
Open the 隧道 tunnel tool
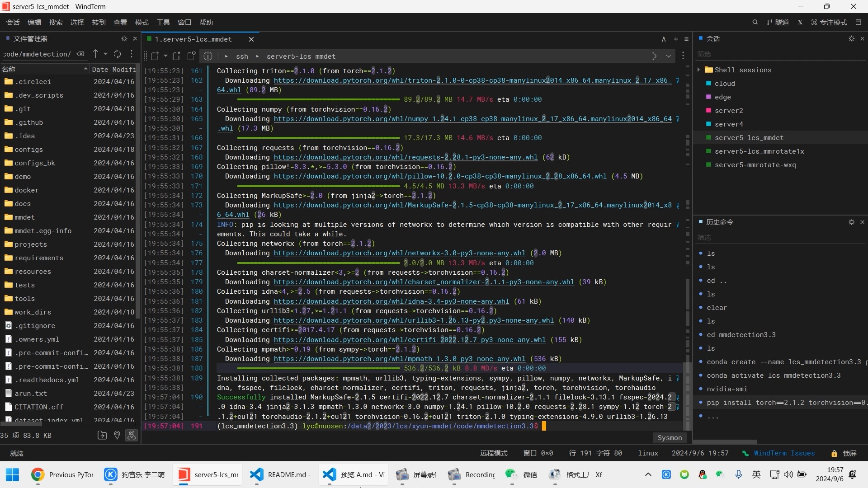778,22
